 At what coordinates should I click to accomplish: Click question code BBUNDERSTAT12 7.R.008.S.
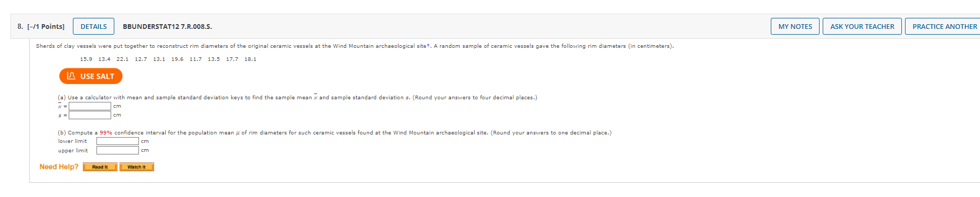pos(167,26)
